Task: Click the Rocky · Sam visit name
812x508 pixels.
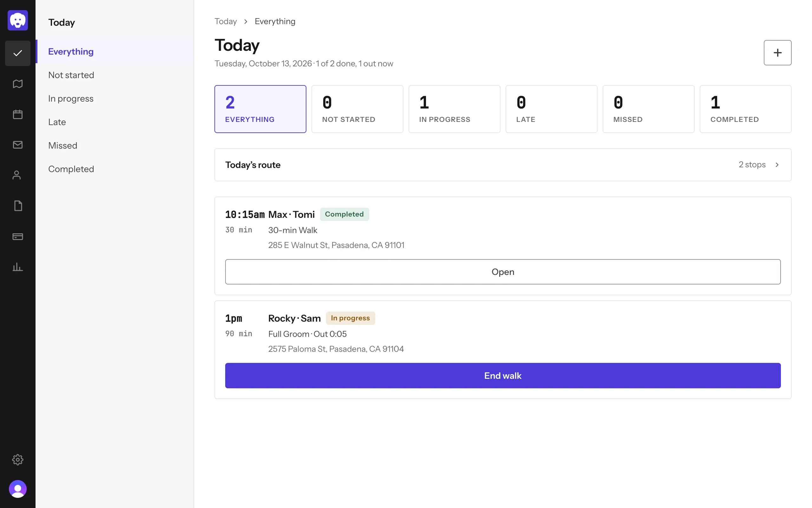Action: click(x=294, y=318)
